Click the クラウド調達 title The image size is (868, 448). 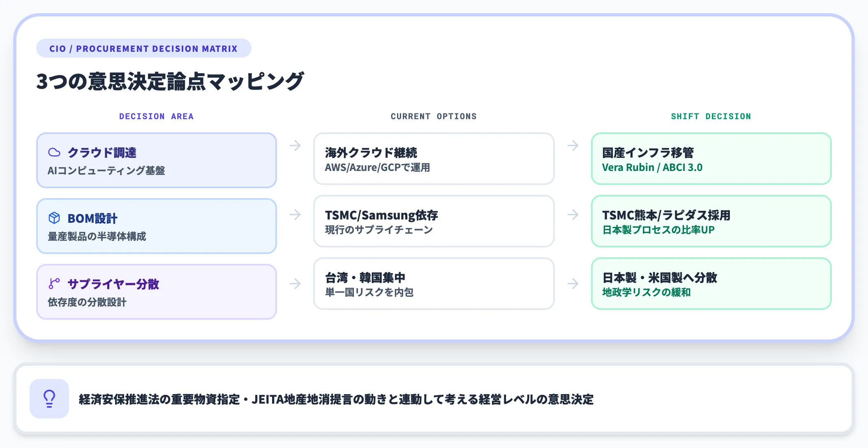click(102, 152)
